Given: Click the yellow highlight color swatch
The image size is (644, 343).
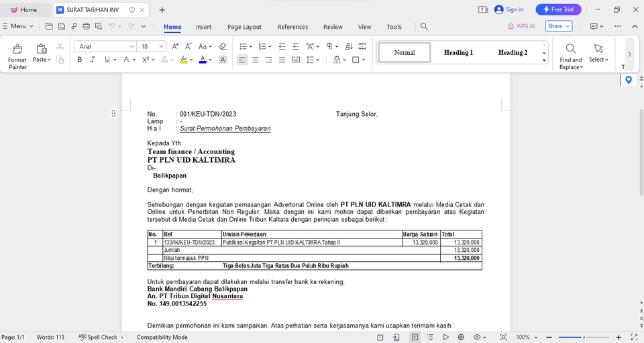Looking at the screenshot, I should point(183,60).
